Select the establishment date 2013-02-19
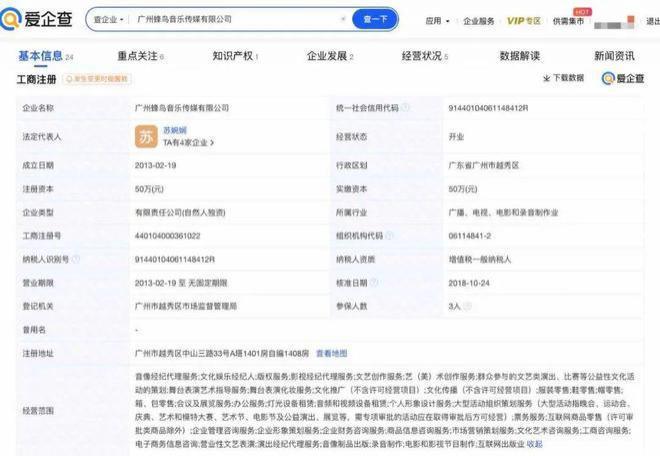The image size is (660, 456). (155, 165)
